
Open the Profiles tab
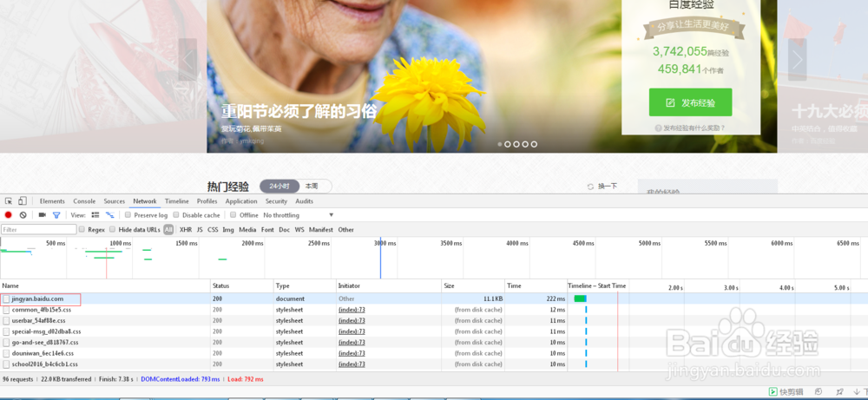click(207, 201)
